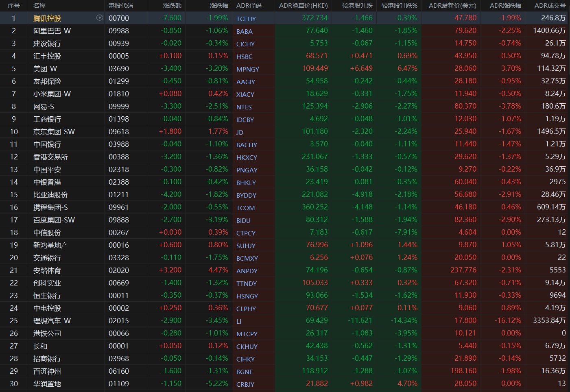Screen dimensions: 570x392
Task: Click 百济神州 stock name
Action: 47,371
